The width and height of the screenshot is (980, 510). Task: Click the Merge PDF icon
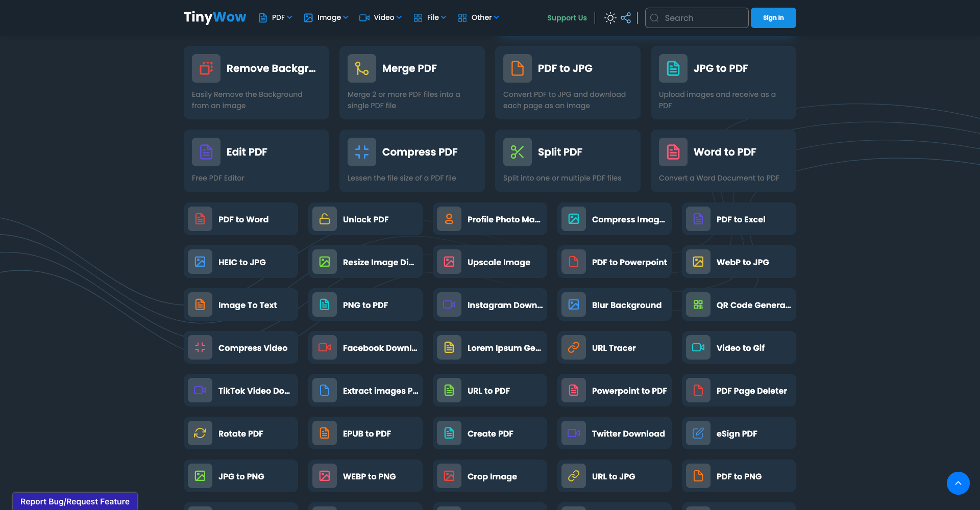[362, 68]
